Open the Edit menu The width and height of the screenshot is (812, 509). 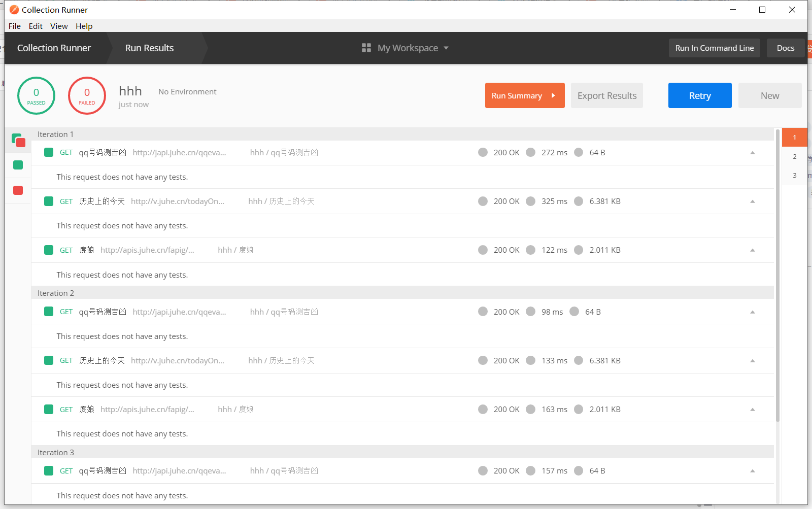pyautogui.click(x=36, y=26)
